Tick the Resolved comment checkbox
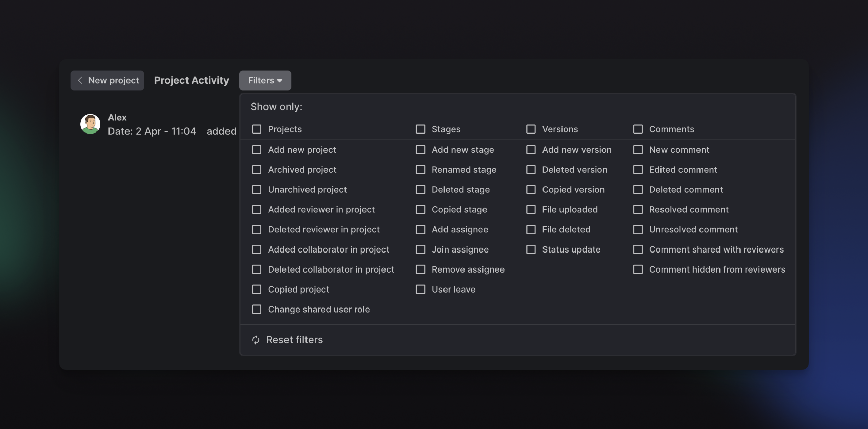Viewport: 868px width, 429px height. click(x=638, y=210)
